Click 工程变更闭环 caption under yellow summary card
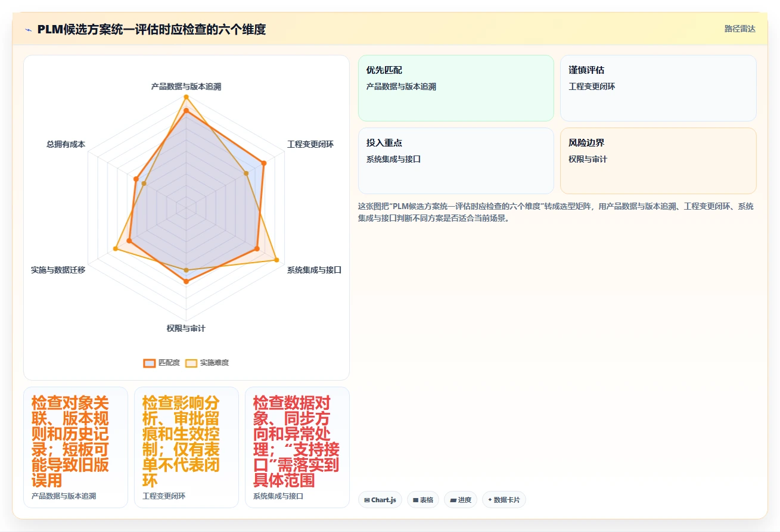 [x=164, y=496]
